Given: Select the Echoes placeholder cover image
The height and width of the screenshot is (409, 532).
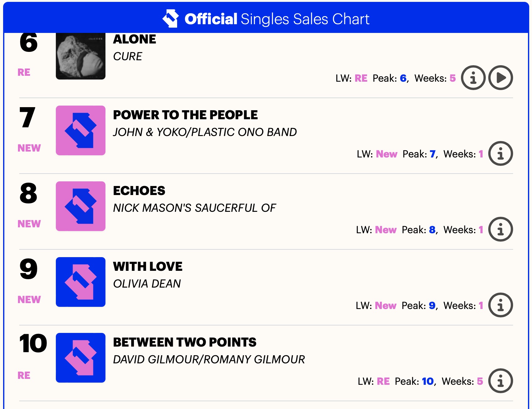Looking at the screenshot, I should (x=81, y=206).
